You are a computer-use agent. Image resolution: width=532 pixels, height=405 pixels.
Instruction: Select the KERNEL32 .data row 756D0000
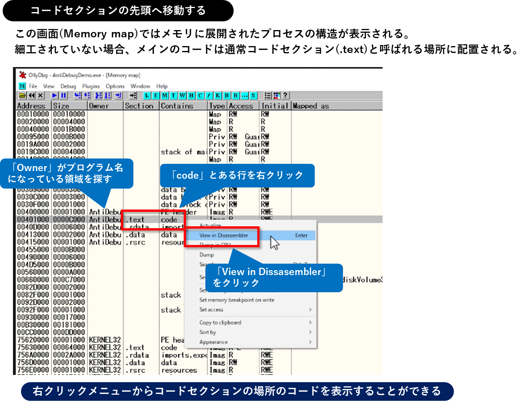click(x=199, y=363)
